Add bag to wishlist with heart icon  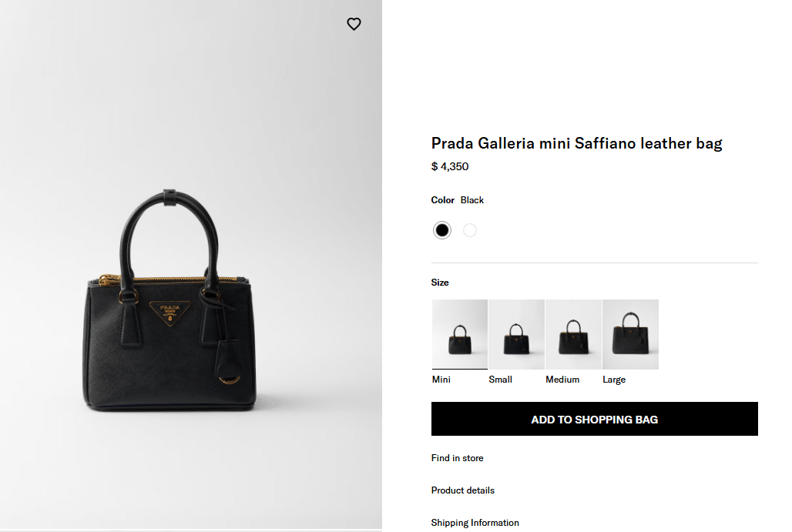click(354, 24)
